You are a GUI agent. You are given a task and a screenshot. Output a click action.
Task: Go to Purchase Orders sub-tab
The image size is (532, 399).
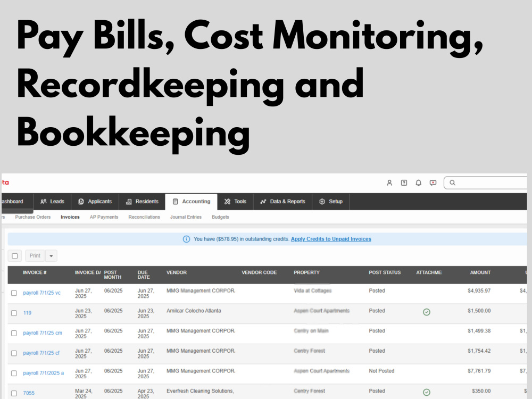pos(33,217)
